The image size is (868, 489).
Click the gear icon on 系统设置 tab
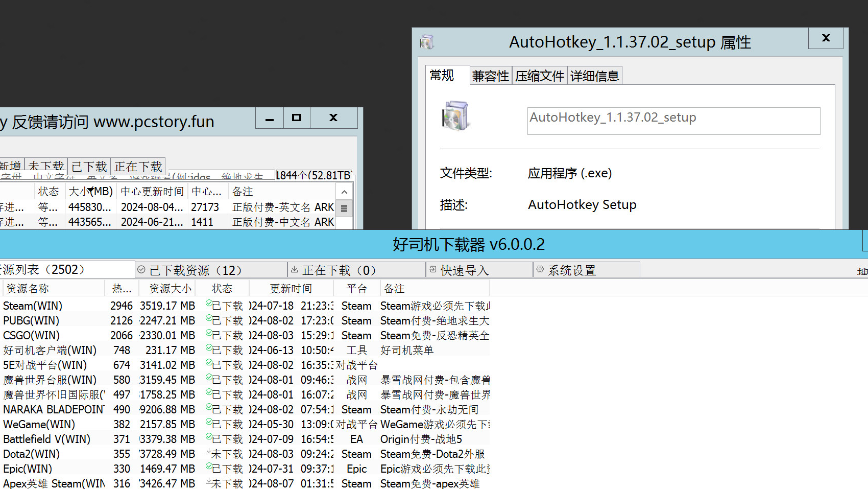point(540,269)
